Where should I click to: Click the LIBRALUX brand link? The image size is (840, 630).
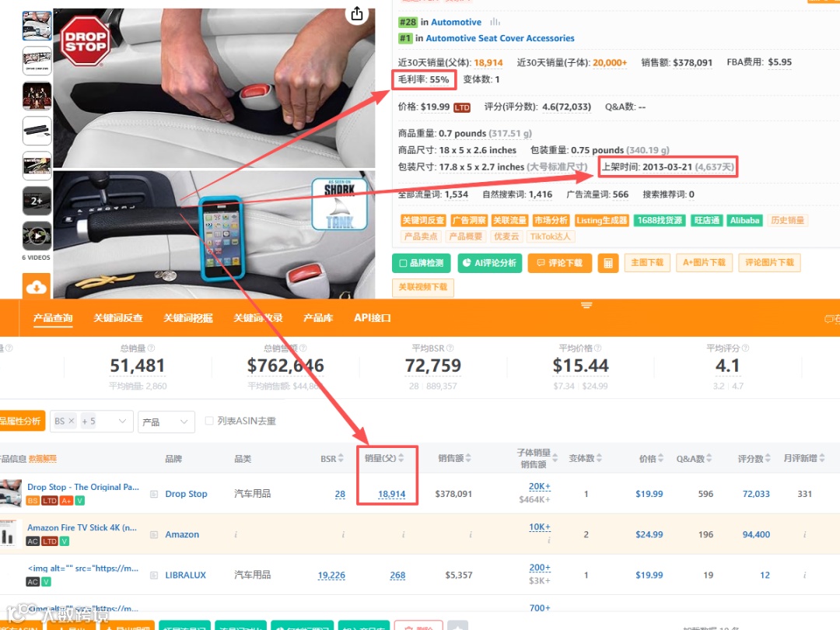click(x=185, y=576)
